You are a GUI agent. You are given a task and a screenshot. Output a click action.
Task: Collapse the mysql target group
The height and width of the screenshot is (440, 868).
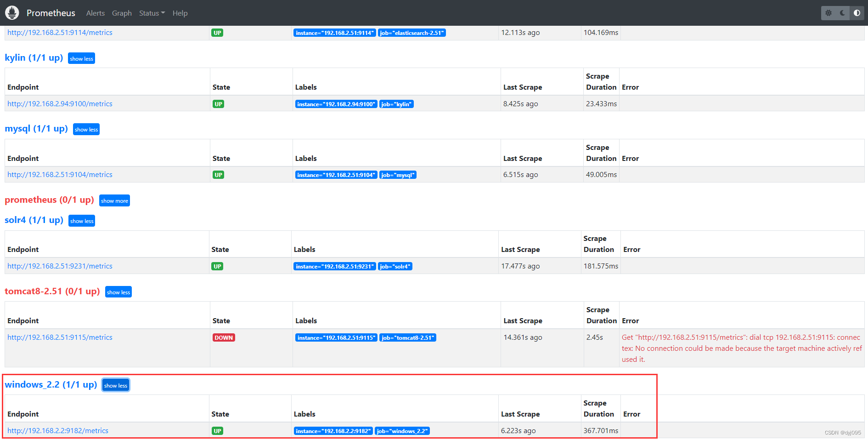86,129
